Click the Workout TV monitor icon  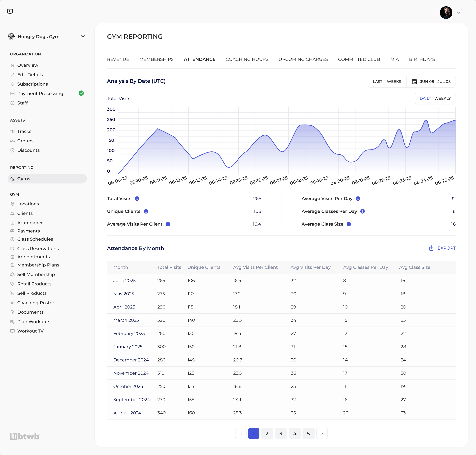(x=12, y=331)
